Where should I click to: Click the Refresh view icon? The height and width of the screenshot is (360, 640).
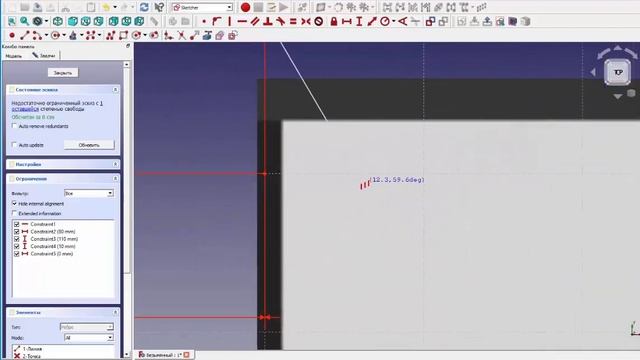tap(144, 7)
